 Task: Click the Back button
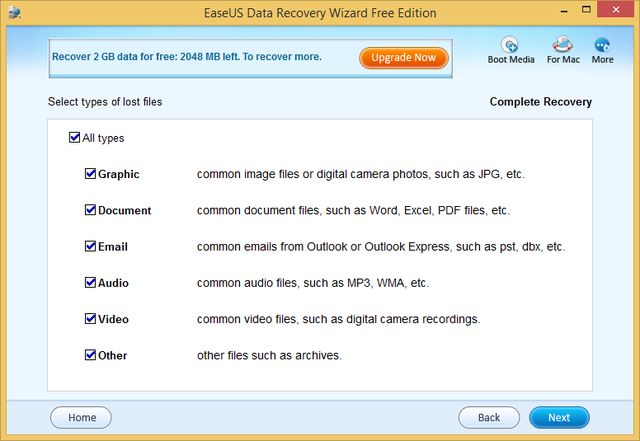click(x=489, y=417)
